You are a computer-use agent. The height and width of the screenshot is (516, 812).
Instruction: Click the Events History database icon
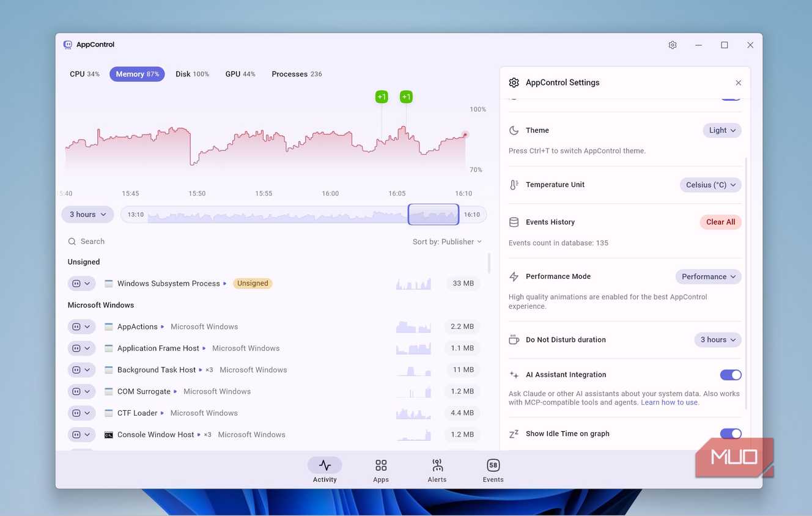click(x=514, y=222)
